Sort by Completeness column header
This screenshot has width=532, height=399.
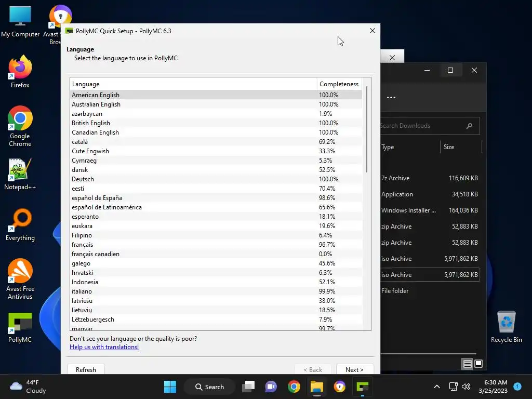pos(339,84)
